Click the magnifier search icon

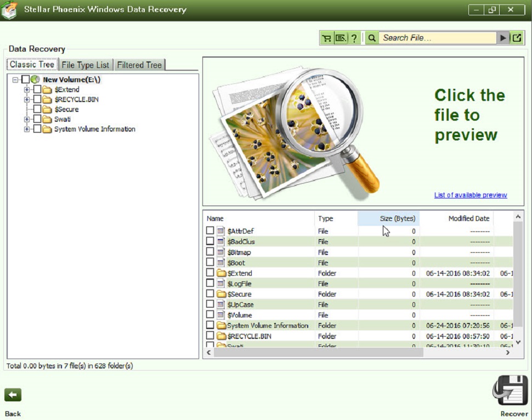[372, 38]
